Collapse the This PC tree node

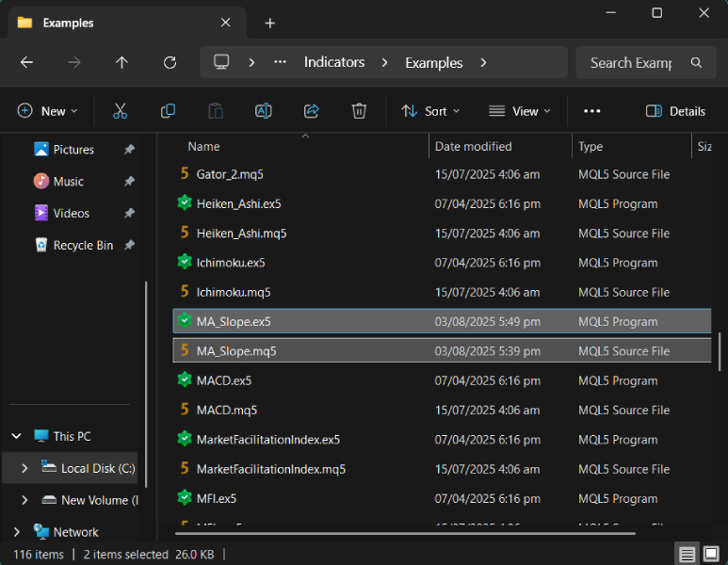tap(17, 437)
